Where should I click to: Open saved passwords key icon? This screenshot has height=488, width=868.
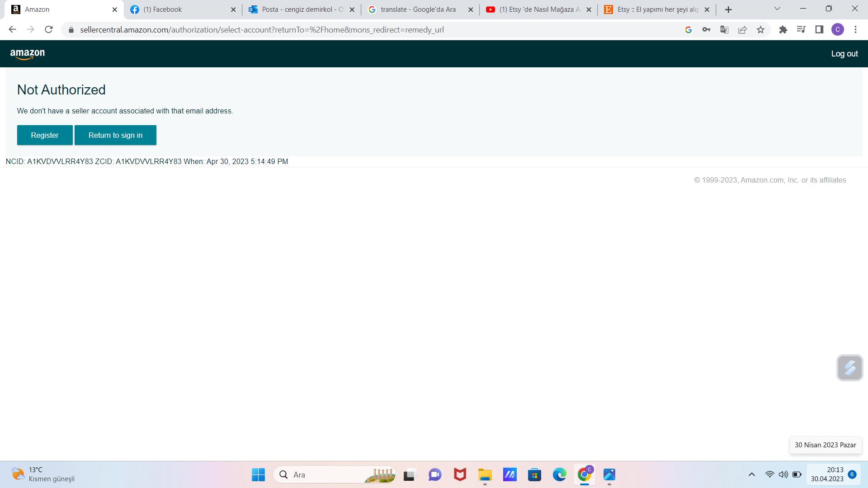[706, 30]
